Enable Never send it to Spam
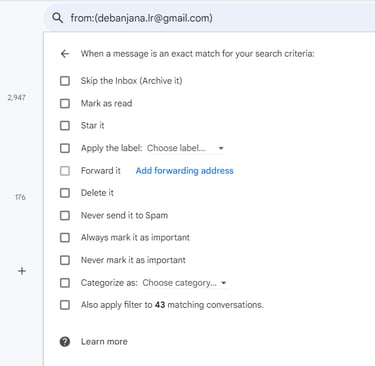Image resolution: width=375 pixels, height=366 pixels. point(65,215)
